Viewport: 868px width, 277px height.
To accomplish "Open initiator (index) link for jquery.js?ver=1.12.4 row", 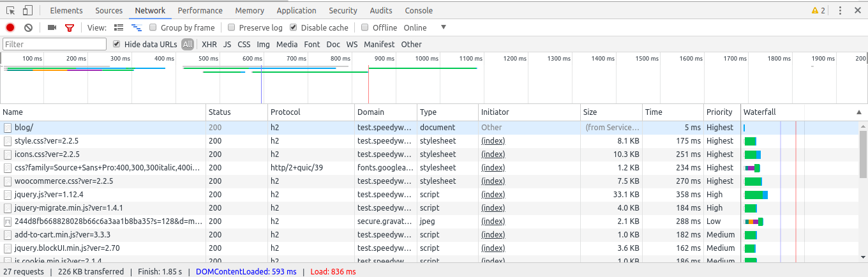I will (493, 195).
